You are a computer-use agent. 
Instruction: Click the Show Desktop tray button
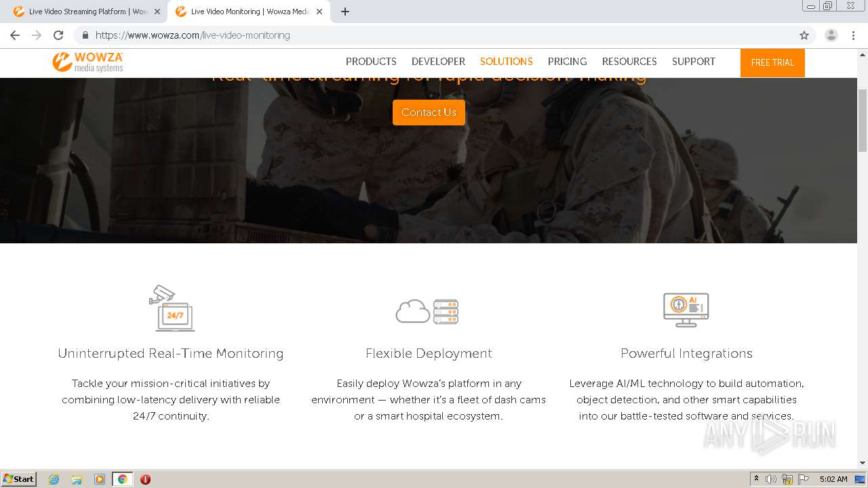click(x=861, y=479)
